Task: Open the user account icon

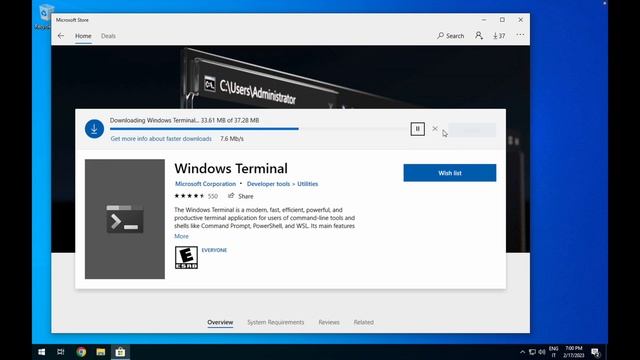Action: point(479,36)
